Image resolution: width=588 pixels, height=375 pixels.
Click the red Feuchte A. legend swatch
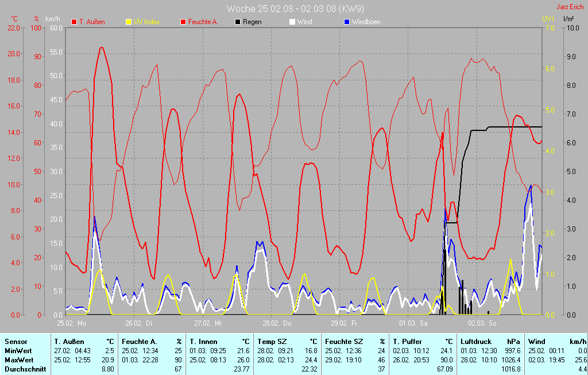184,22
